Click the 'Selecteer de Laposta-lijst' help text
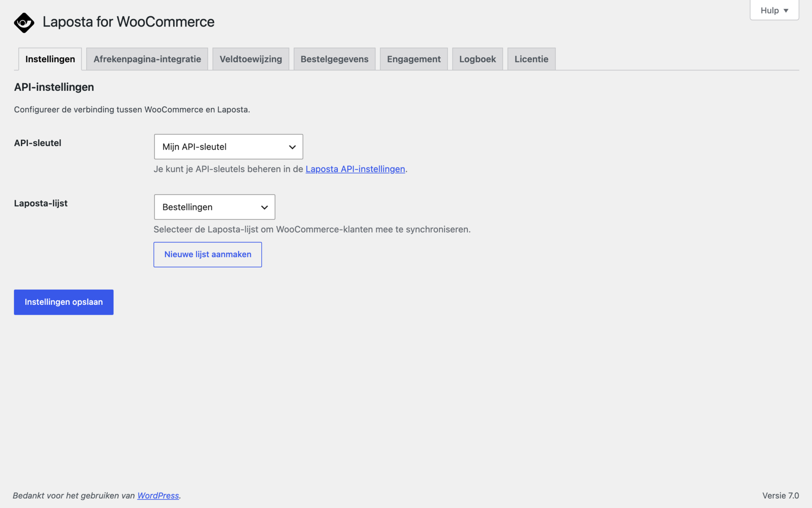 pyautogui.click(x=312, y=229)
